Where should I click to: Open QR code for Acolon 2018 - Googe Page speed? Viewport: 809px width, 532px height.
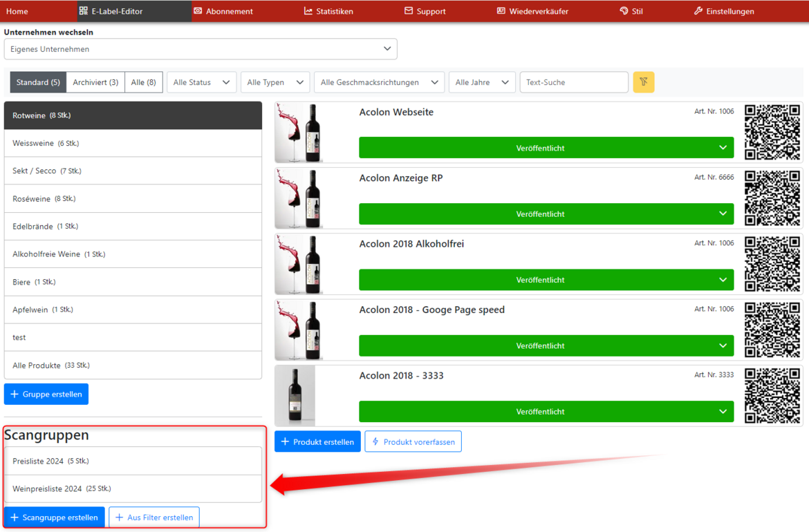pos(772,330)
